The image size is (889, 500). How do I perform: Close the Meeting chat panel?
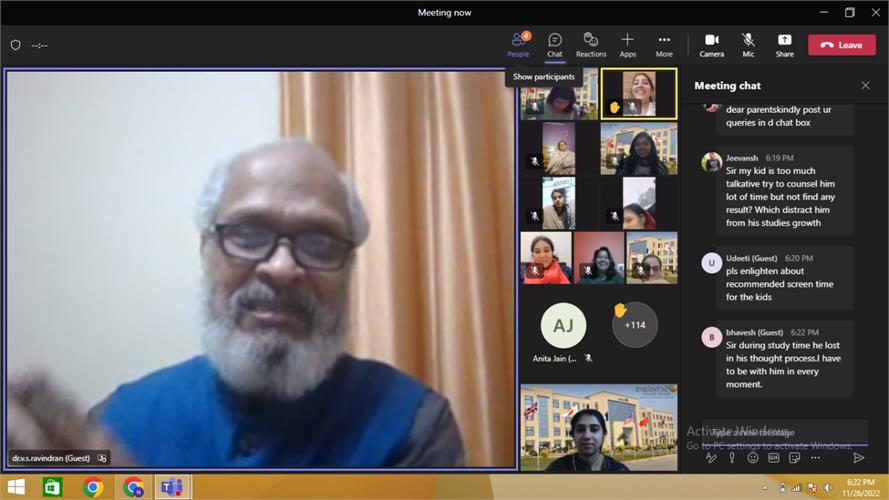pos(865,86)
